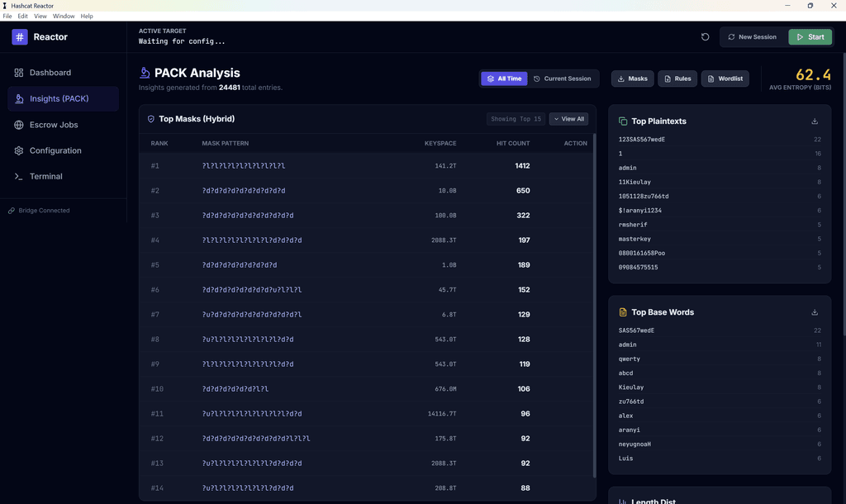
Task: Open Dashboard from the sidebar
Action: [x=50, y=73]
